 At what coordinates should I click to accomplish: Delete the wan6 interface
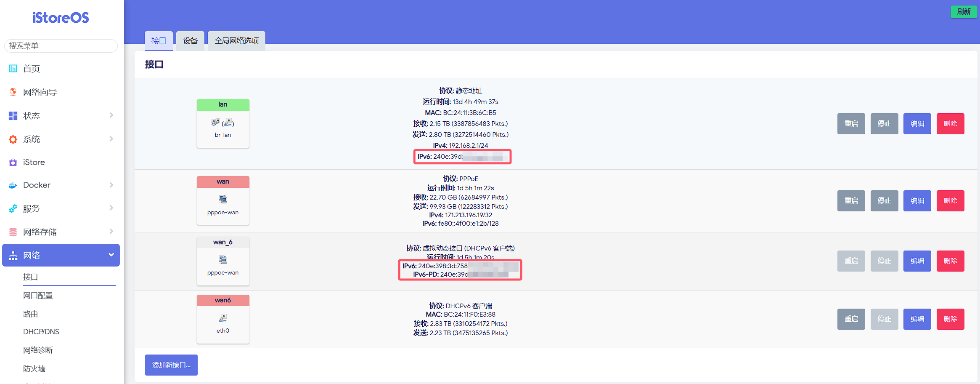[x=950, y=319]
